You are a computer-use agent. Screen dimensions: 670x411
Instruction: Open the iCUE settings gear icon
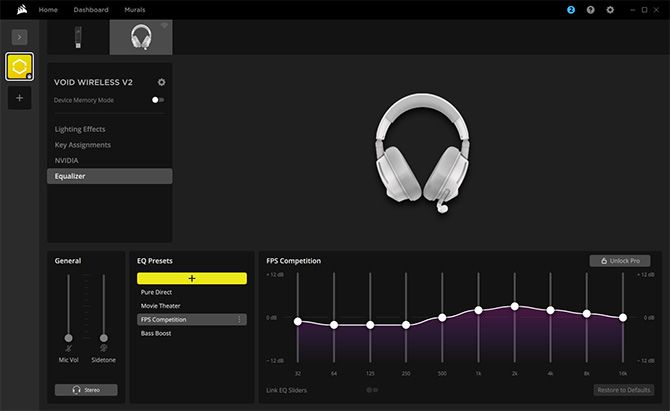tap(610, 10)
